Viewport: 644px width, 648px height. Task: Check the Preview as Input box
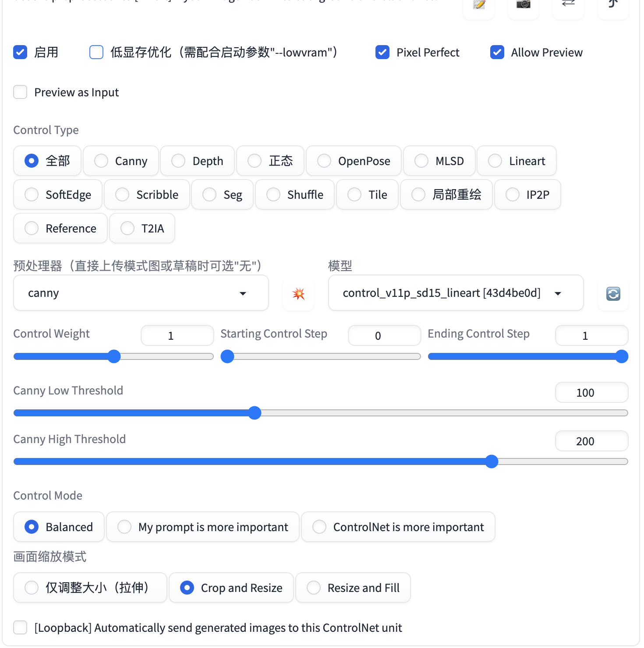pyautogui.click(x=21, y=92)
